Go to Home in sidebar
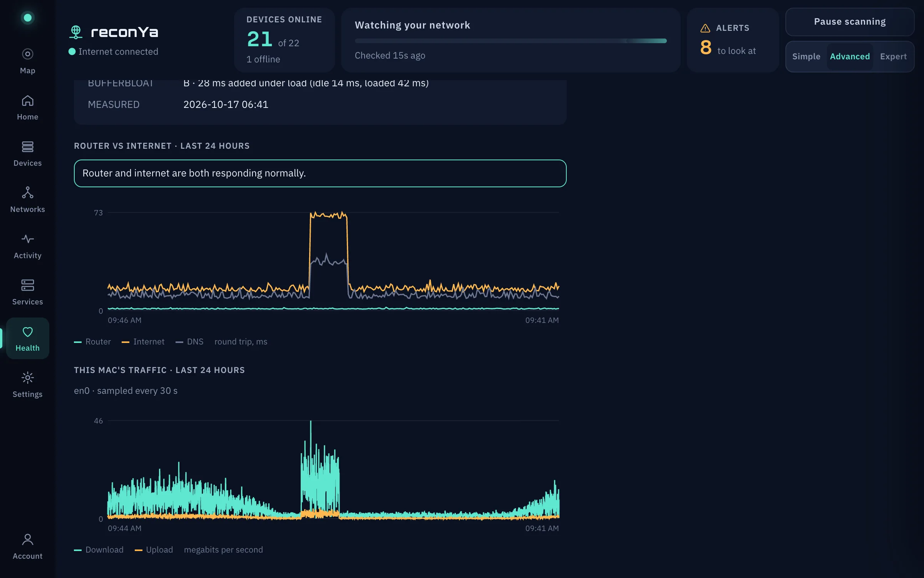 (27, 108)
